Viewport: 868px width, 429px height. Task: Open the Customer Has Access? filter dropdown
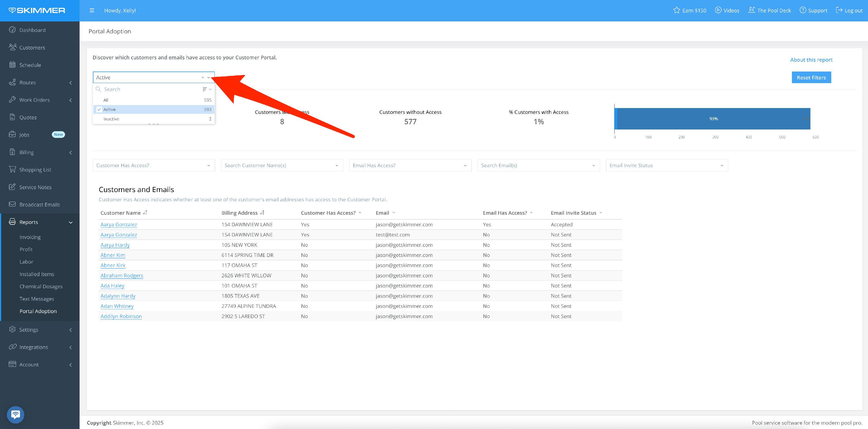click(x=154, y=166)
